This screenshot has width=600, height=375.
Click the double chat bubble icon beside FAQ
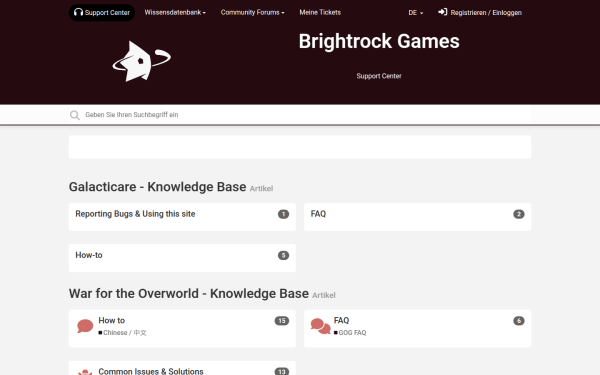tap(320, 326)
